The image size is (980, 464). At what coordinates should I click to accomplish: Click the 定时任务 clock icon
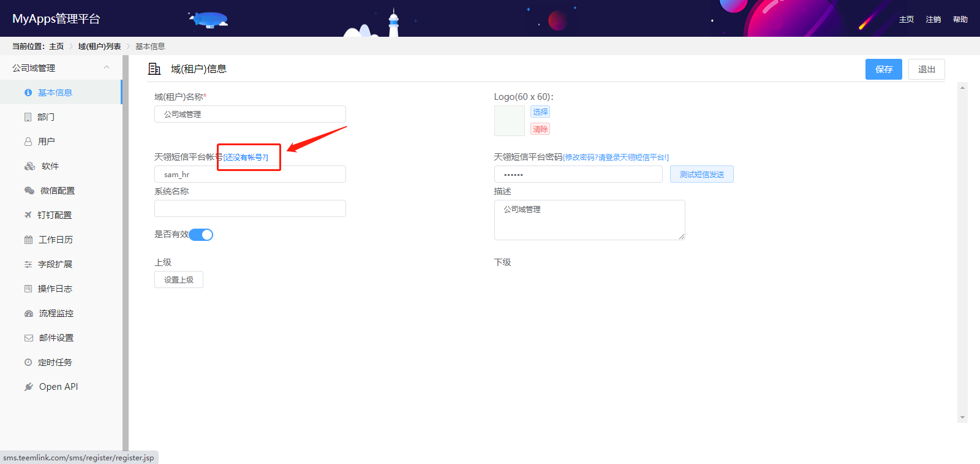[x=28, y=362]
